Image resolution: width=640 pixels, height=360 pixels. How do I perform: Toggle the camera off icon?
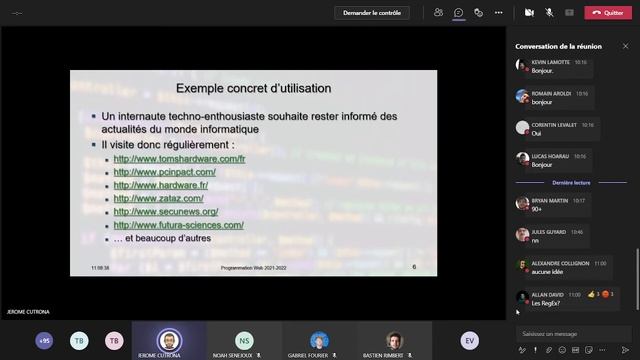click(529, 13)
